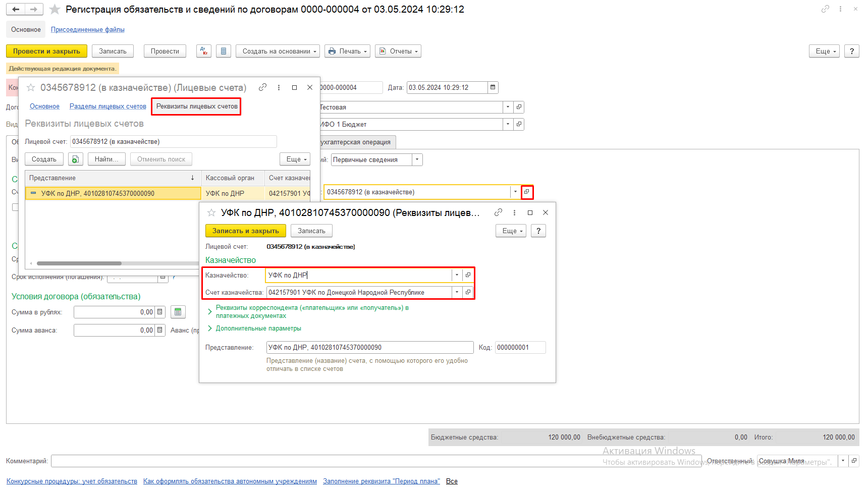Click Записать и закрыть button
Viewport: 868px width, 491px height.
(245, 231)
